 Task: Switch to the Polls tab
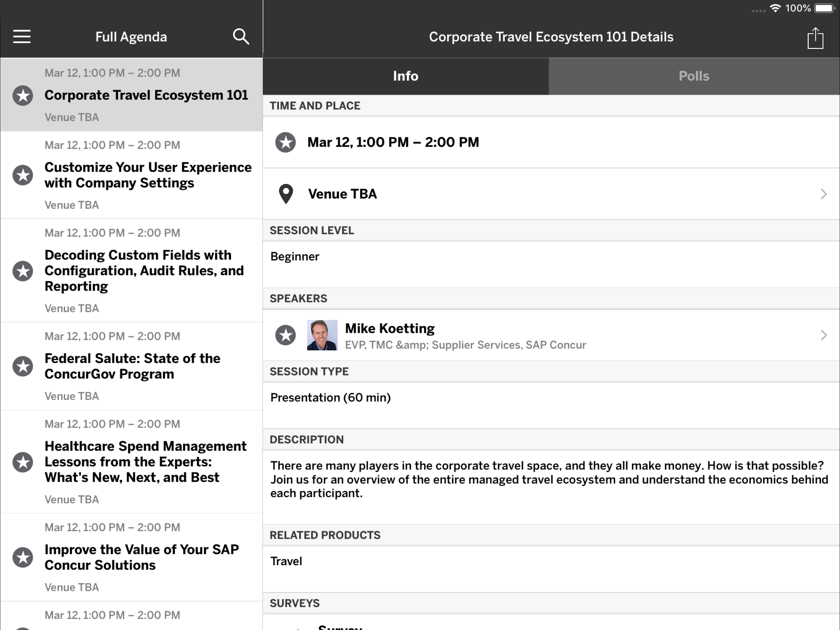coord(694,76)
